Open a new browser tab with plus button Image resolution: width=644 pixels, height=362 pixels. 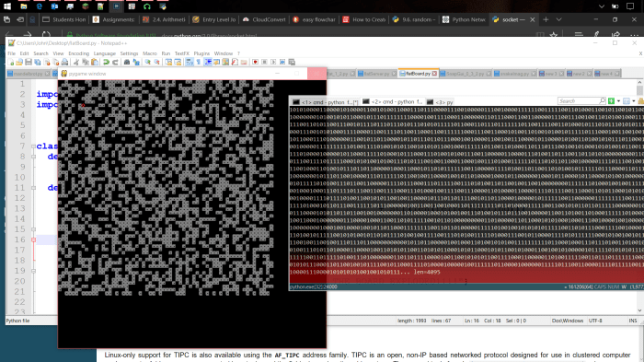[x=546, y=19]
